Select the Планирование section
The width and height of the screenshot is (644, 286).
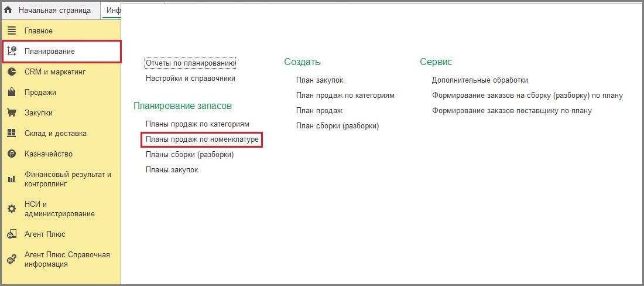(50, 52)
